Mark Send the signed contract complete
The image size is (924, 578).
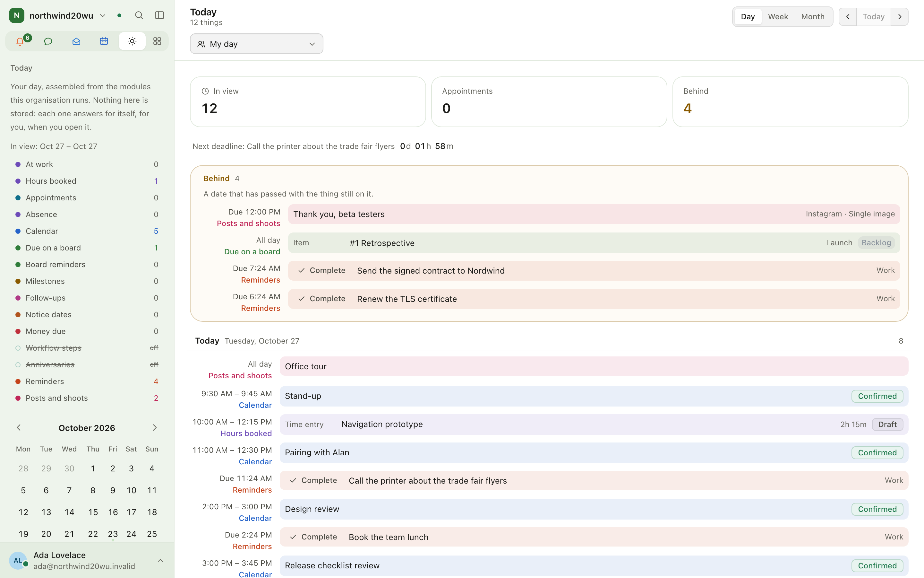point(321,270)
